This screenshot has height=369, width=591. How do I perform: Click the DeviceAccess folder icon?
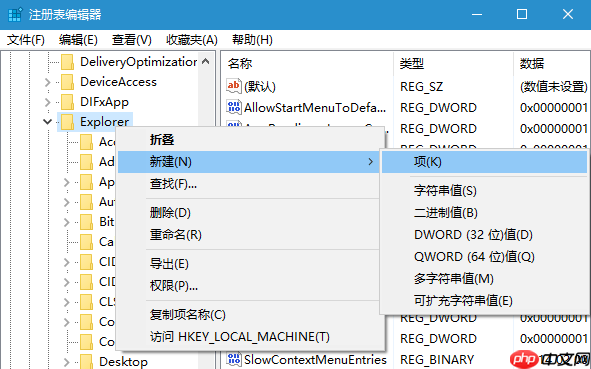[67, 82]
